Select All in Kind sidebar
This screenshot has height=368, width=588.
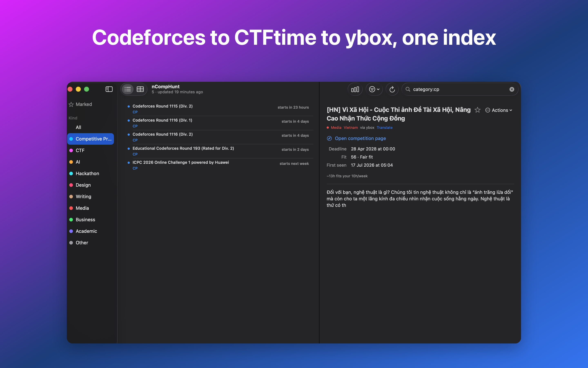(x=90, y=127)
